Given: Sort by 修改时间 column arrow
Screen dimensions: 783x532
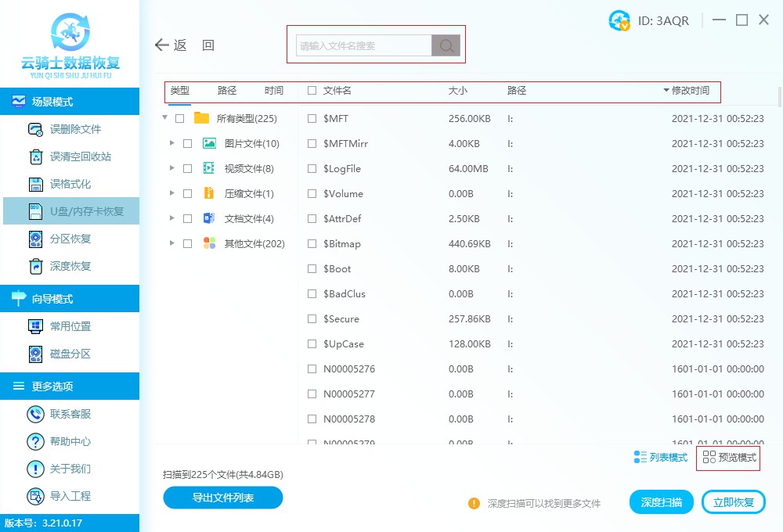Looking at the screenshot, I should pyautogui.click(x=666, y=90).
